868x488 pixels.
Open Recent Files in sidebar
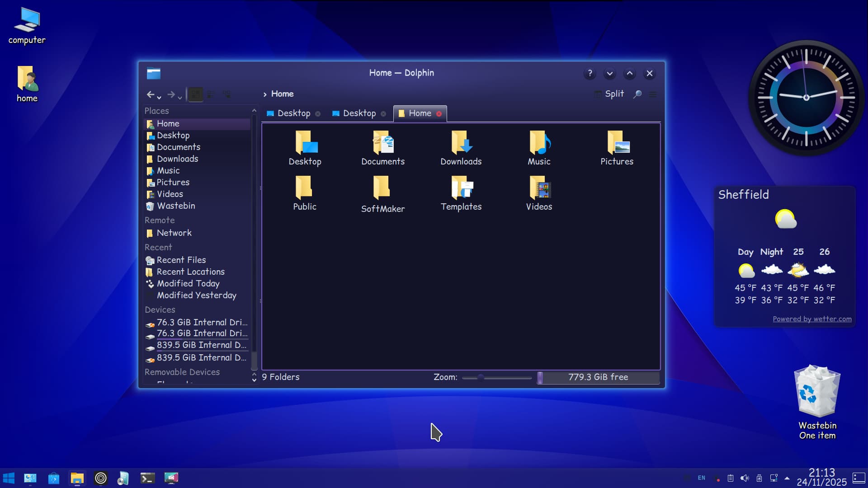(x=181, y=260)
